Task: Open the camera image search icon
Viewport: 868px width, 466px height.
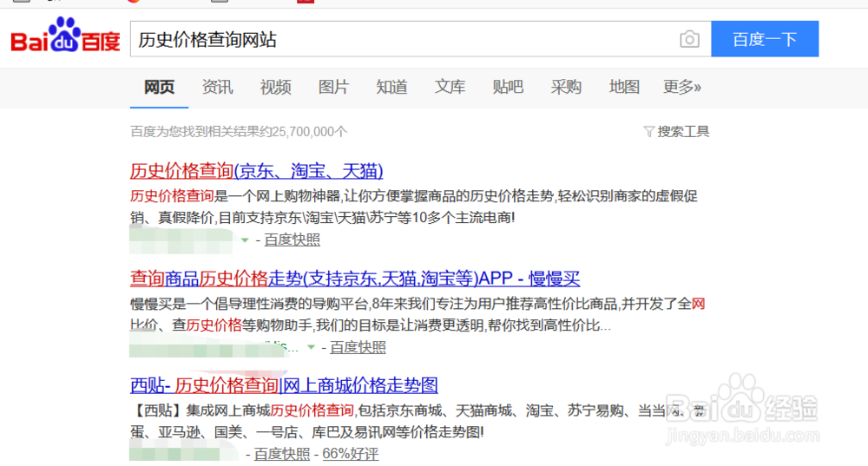Action: point(689,39)
